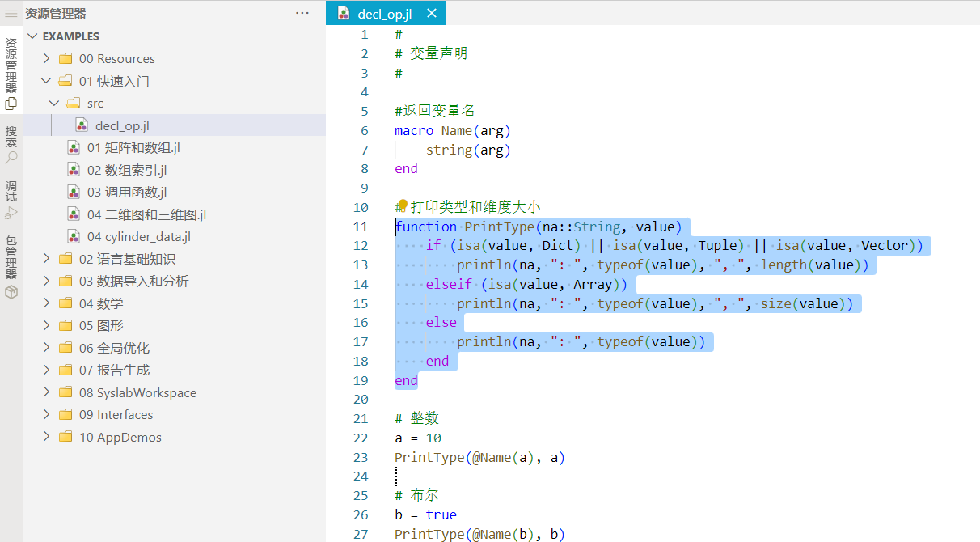Viewport: 980px width, 542px height.
Task: Click the lightbulb icon on line 10
Action: tap(403, 205)
